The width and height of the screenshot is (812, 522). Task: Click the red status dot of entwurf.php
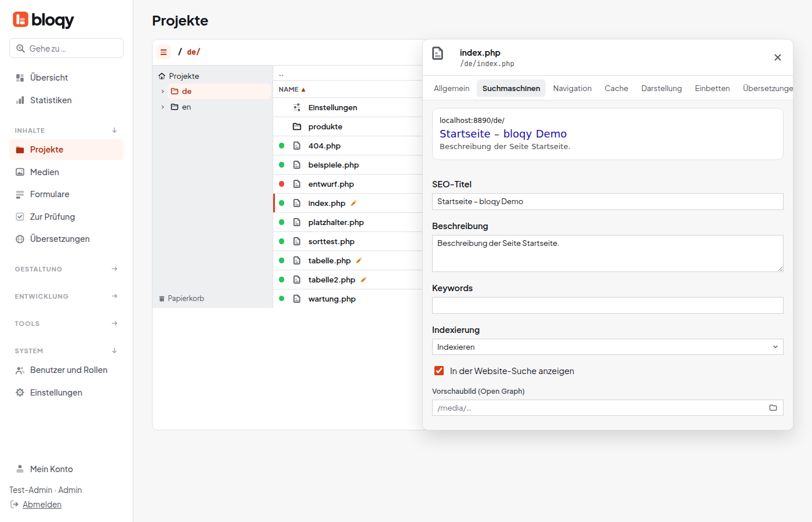pyautogui.click(x=282, y=184)
